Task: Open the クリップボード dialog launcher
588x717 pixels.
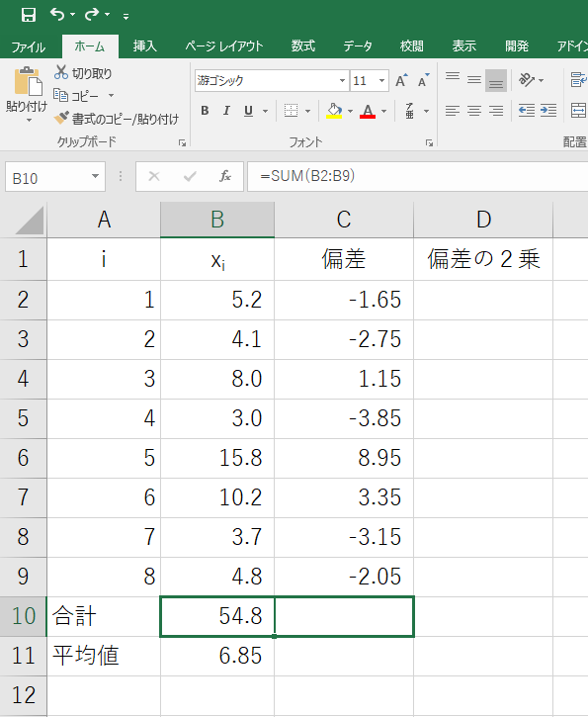Action: coord(182,143)
